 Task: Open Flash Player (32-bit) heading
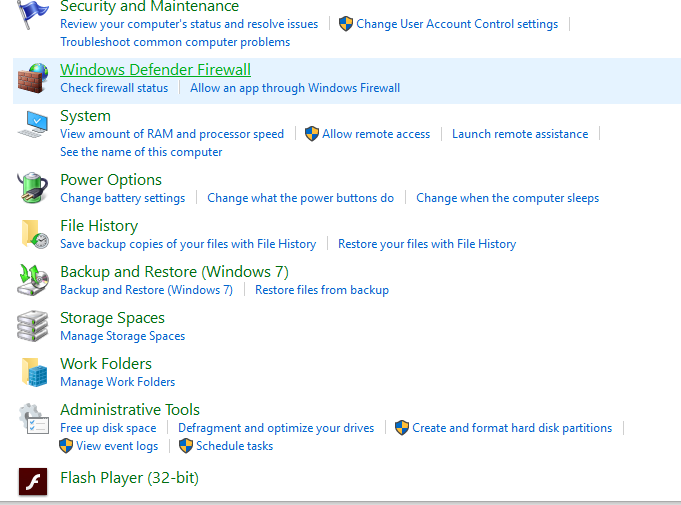pos(129,478)
